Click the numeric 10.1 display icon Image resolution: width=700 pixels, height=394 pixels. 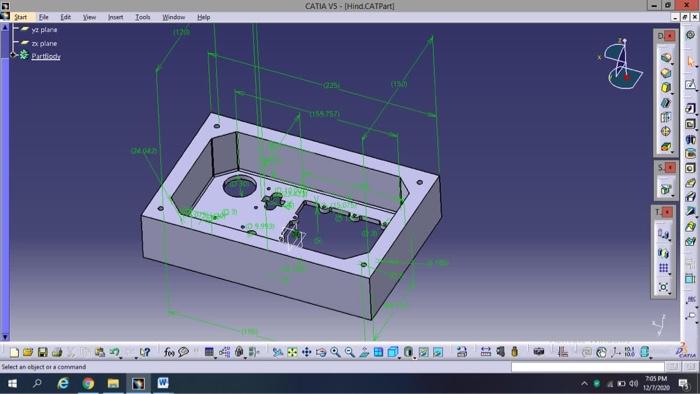629,352
